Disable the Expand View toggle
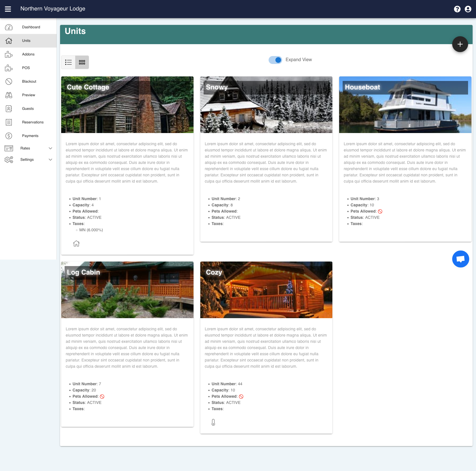 275,60
